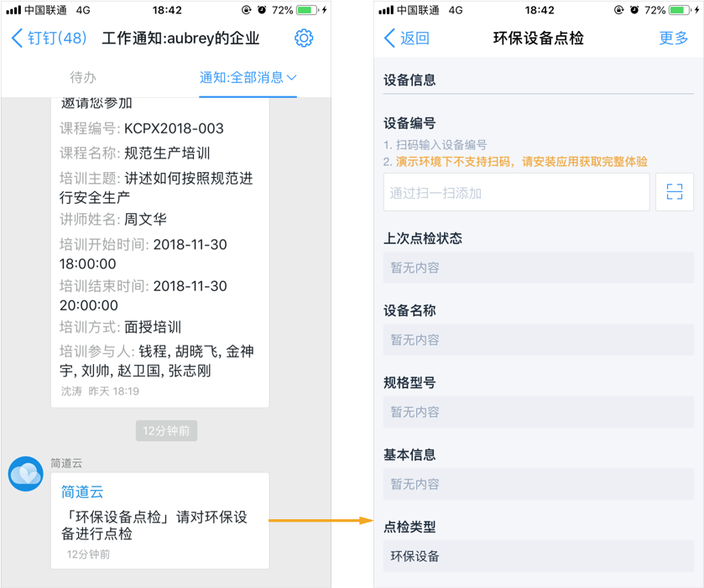Image resolution: width=704 pixels, height=588 pixels.
Task: Open the 简道云 avatar profile
Action: (25, 474)
